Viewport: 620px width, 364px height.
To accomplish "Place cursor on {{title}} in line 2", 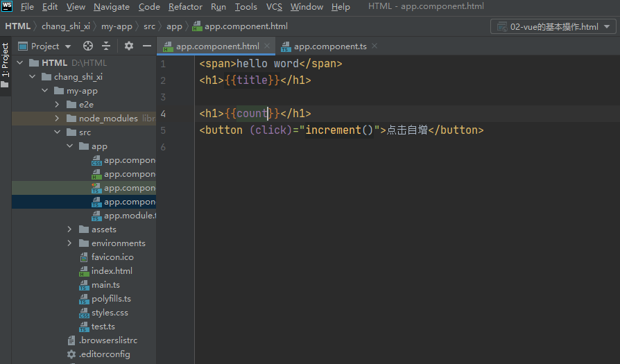I will pos(252,80).
